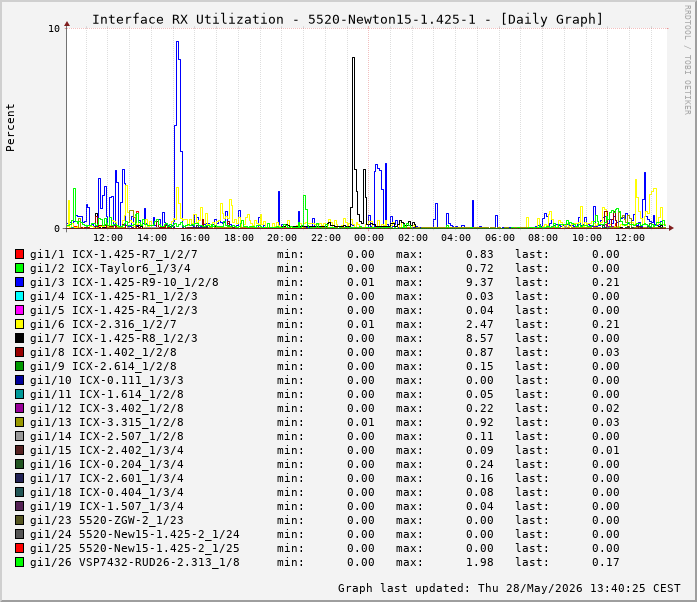The image size is (697, 602).
Task: Click the max value 0.92 for gi1/13
Action: pyautogui.click(x=480, y=422)
